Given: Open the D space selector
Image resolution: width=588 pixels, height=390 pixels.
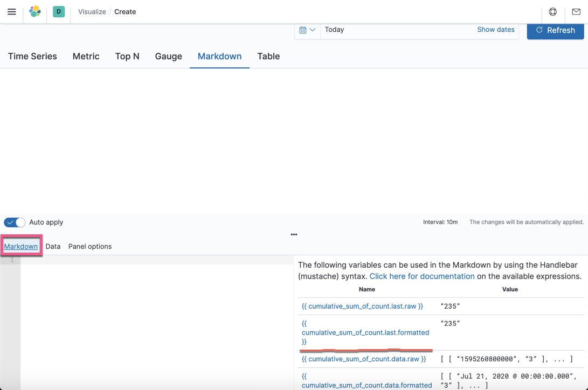Looking at the screenshot, I should point(58,11).
